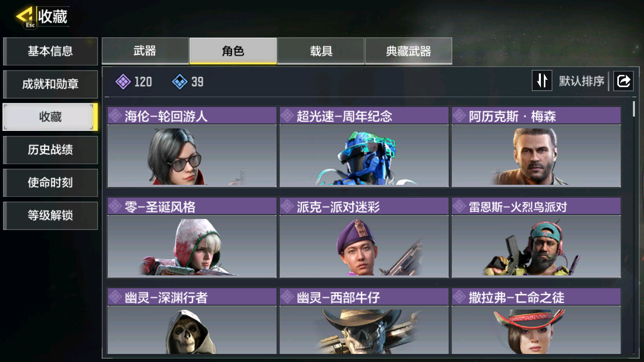Open 基本信息 in the sidebar

pos(50,51)
